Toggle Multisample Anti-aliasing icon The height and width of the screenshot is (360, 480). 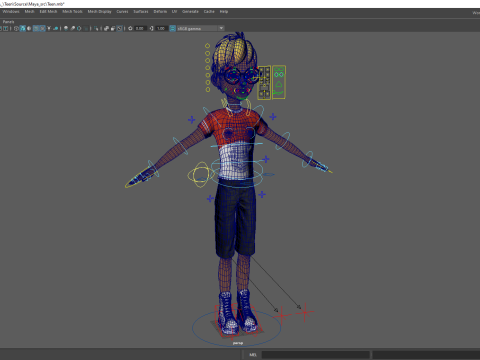click(79, 28)
